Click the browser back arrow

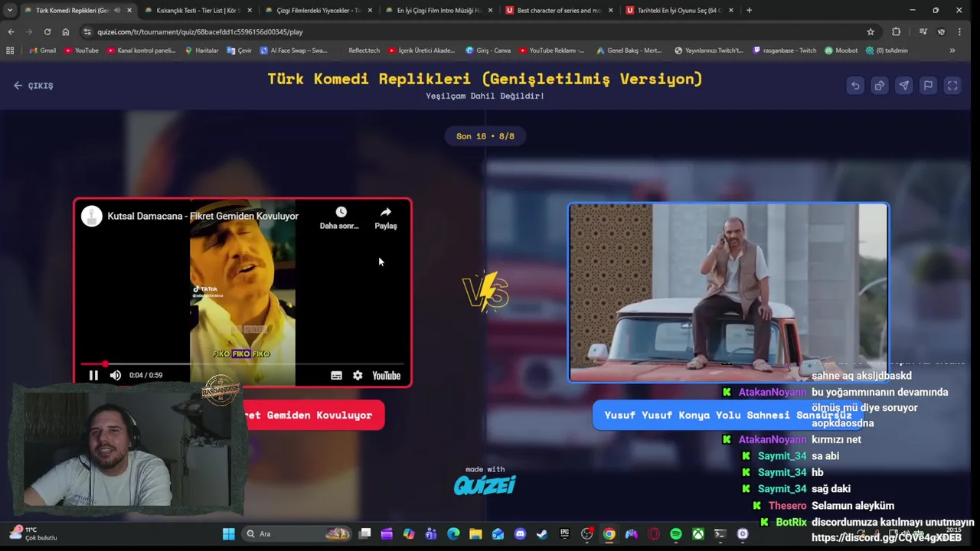click(x=11, y=31)
